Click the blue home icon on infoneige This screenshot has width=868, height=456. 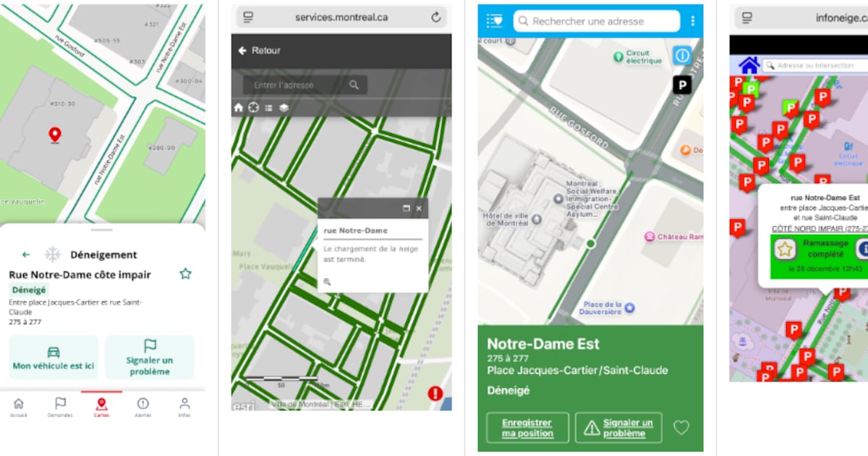749,66
